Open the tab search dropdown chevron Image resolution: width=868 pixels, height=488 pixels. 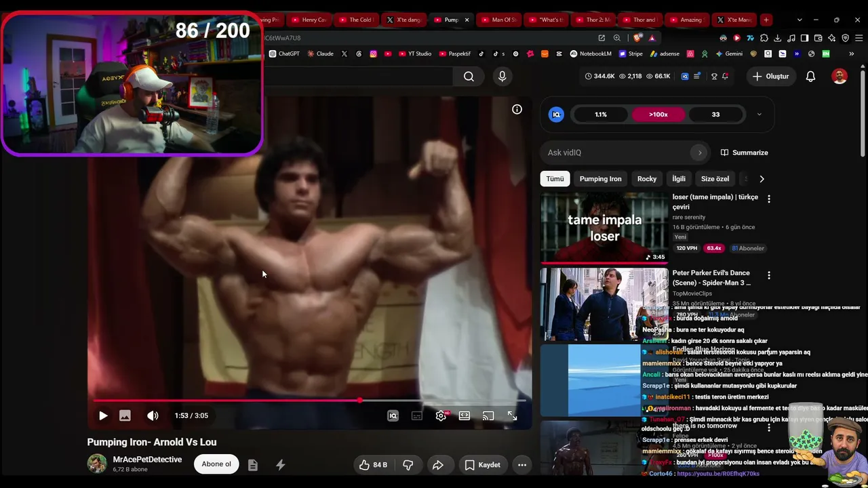click(x=800, y=20)
